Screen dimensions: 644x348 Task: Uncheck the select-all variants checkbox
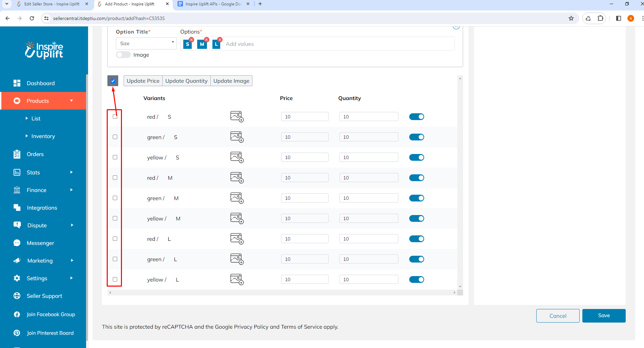pyautogui.click(x=113, y=81)
